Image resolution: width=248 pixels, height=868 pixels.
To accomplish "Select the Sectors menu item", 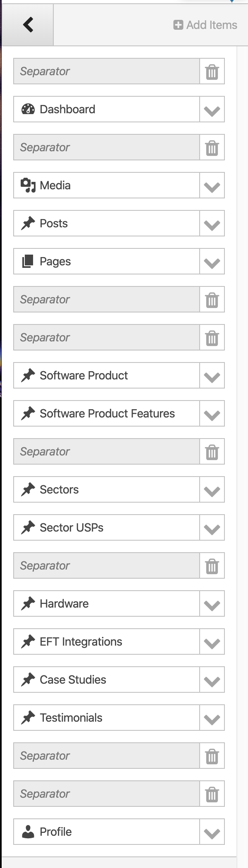I will tap(59, 489).
